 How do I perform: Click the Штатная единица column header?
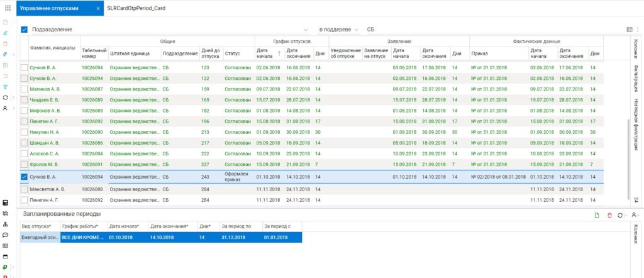(x=135, y=53)
